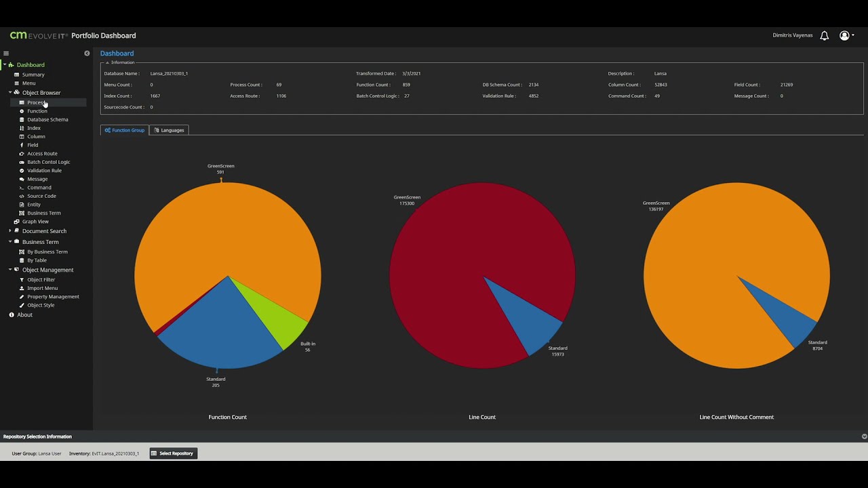
Task: Click the Validation Rule check icon
Action: pos(22,170)
